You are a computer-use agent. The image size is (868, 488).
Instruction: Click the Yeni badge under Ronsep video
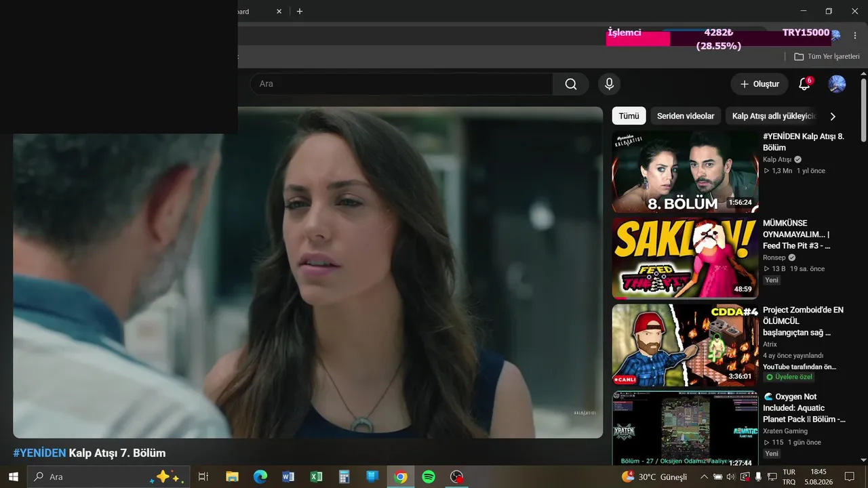coord(772,280)
